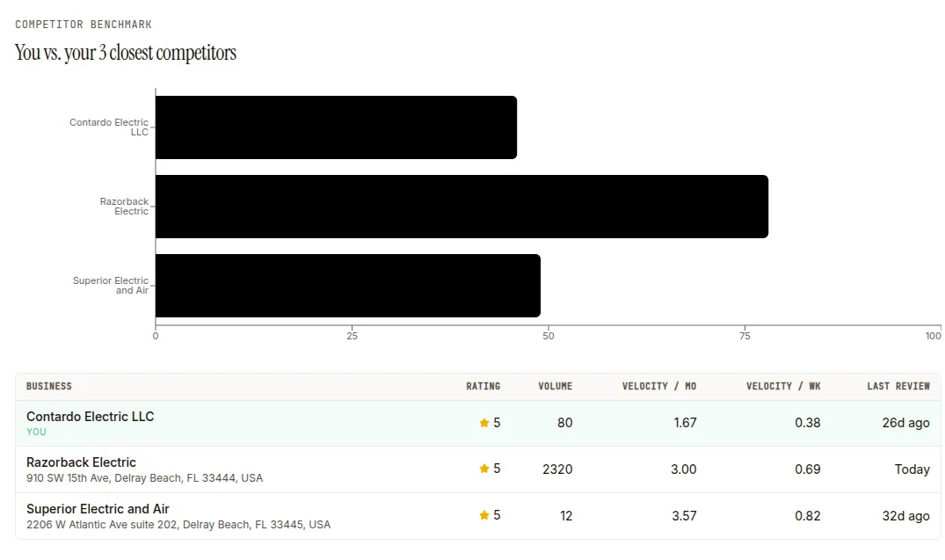Viewport: 945px width, 560px height.
Task: Click the volume value 80
Action: tap(564, 423)
